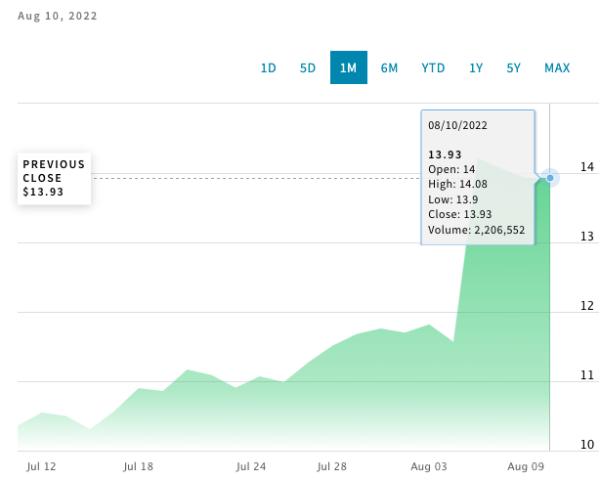Open the 5Y price range
This screenshot has height=480, width=600.
coord(514,68)
